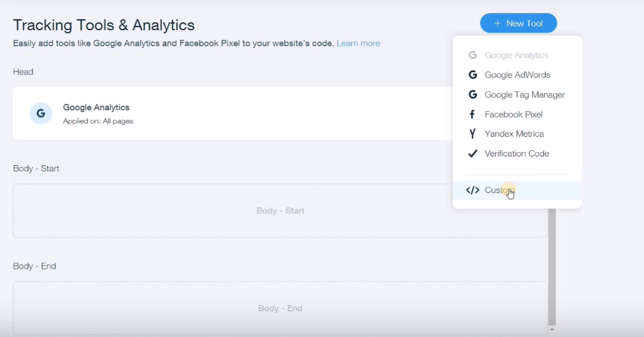Click the Facebook Pixel f logo icon
This screenshot has height=337, width=644.
pyautogui.click(x=472, y=114)
